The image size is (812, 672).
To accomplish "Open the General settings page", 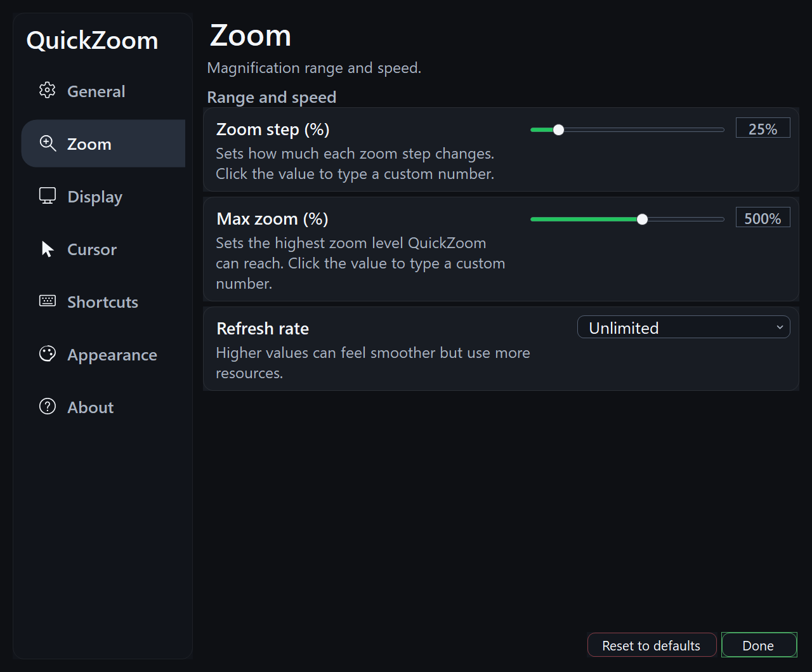I will tap(103, 91).
